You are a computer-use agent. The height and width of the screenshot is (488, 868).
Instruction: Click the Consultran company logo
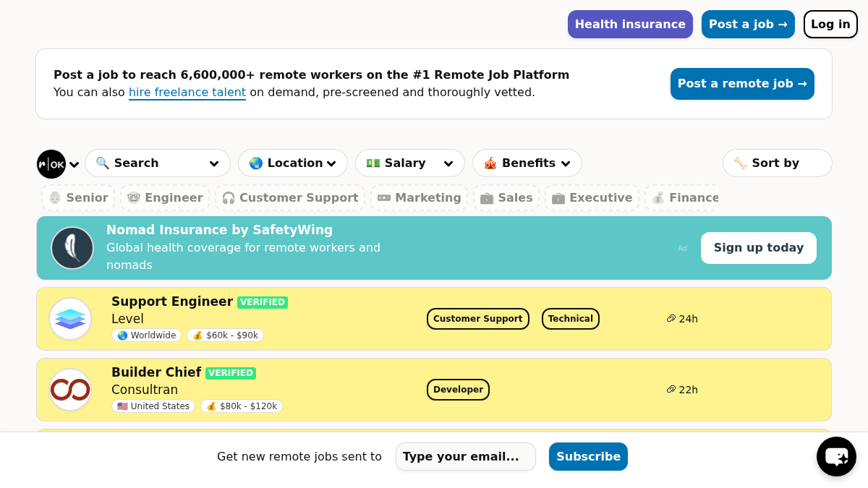pyautogui.click(x=70, y=390)
